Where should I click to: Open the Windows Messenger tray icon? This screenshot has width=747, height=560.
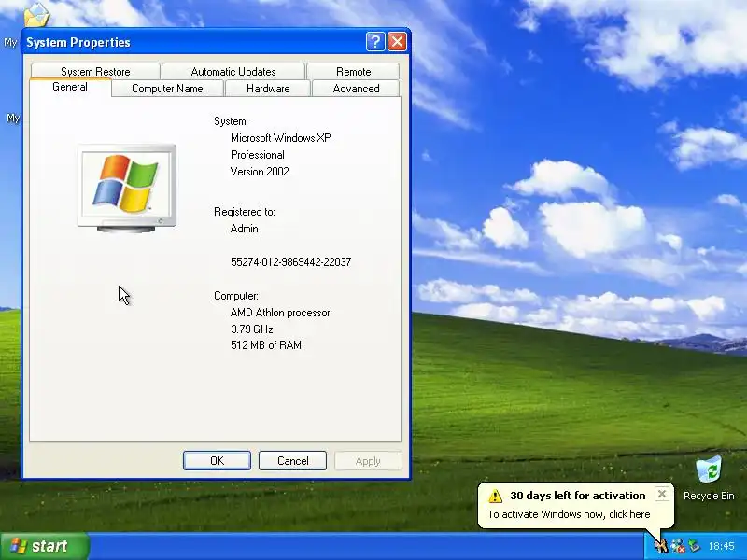point(678,546)
